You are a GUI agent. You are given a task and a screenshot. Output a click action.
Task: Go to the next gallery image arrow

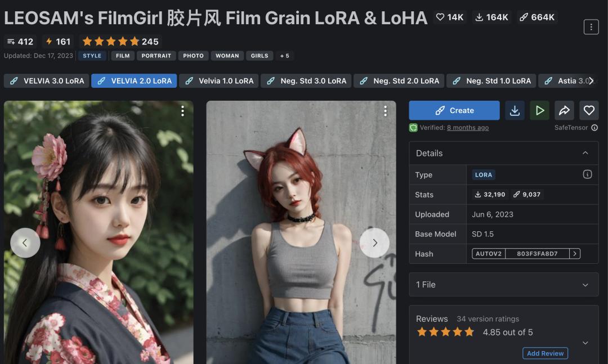click(374, 243)
